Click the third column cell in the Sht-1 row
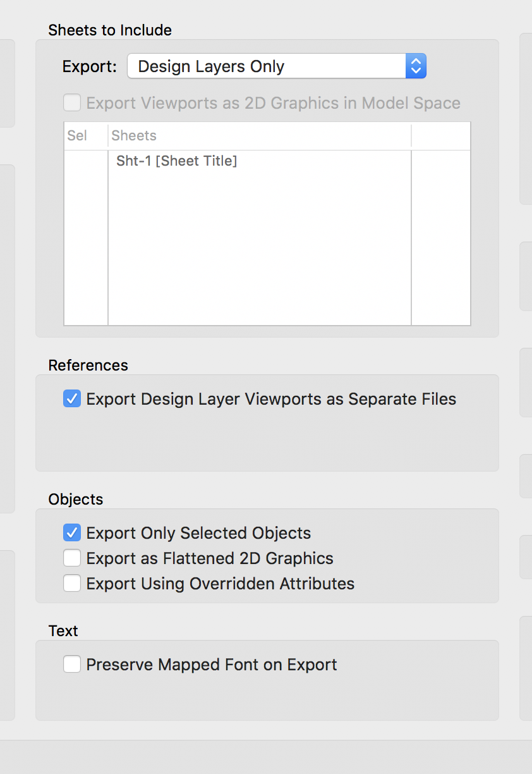Screen dimensions: 532x774 [x=440, y=161]
